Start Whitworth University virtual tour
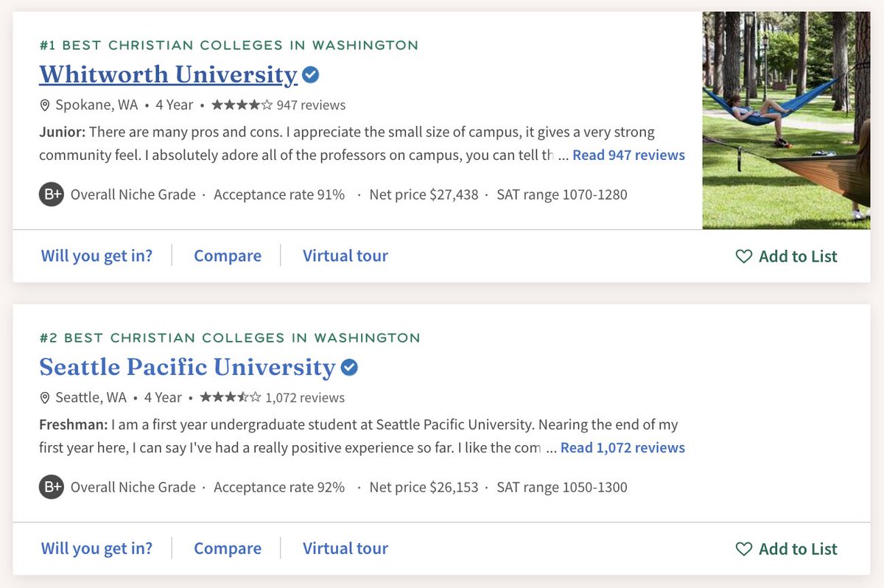The height and width of the screenshot is (588, 884). (345, 256)
